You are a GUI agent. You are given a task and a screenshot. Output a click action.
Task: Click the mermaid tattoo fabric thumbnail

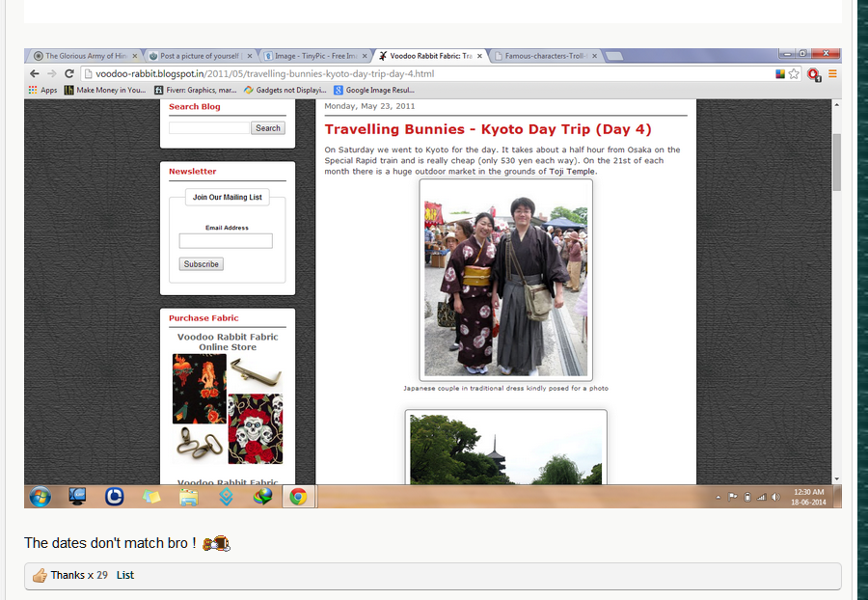pyautogui.click(x=200, y=389)
